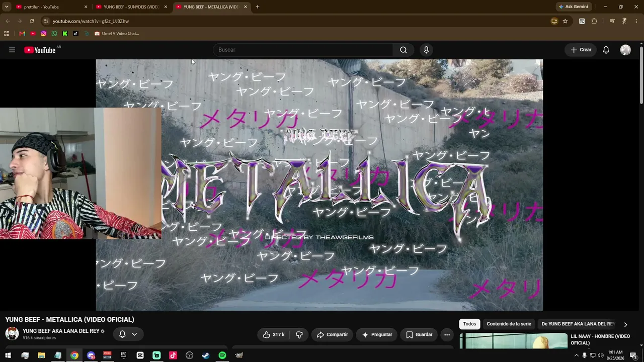
Task: Open more actions three-dot menu
Action: point(447,335)
